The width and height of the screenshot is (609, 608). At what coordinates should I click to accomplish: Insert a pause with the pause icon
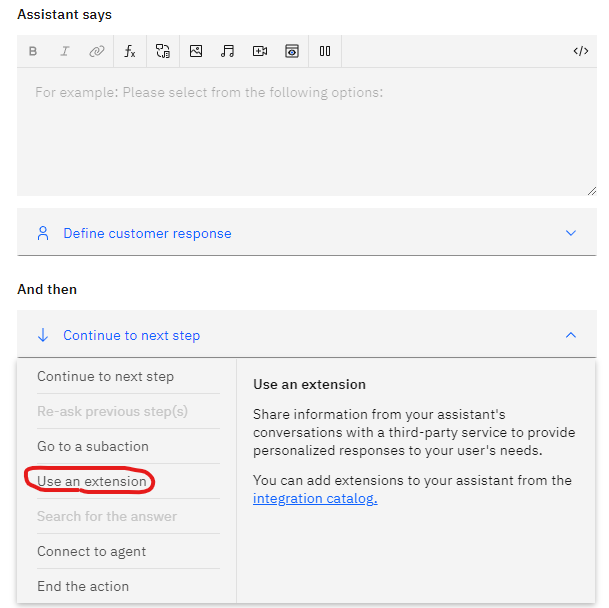325,51
